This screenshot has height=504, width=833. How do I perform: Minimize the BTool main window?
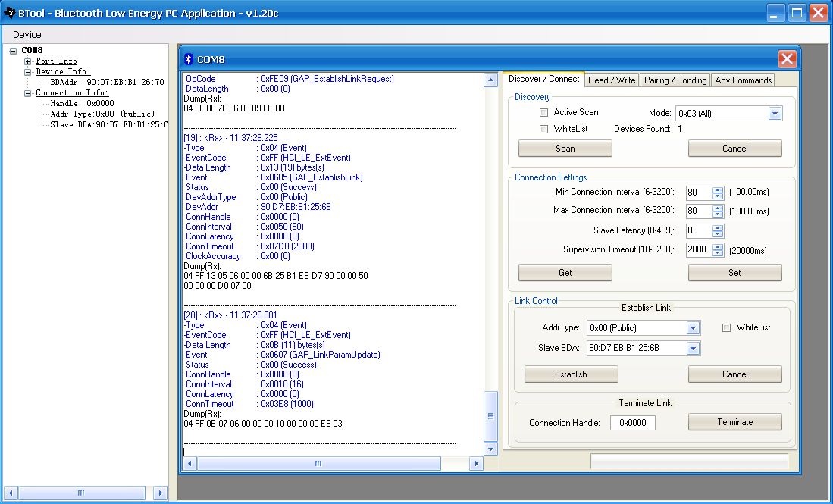pos(775,14)
